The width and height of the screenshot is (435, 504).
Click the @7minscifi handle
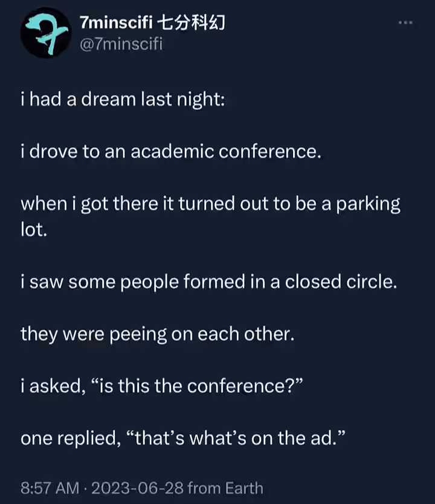(x=121, y=44)
